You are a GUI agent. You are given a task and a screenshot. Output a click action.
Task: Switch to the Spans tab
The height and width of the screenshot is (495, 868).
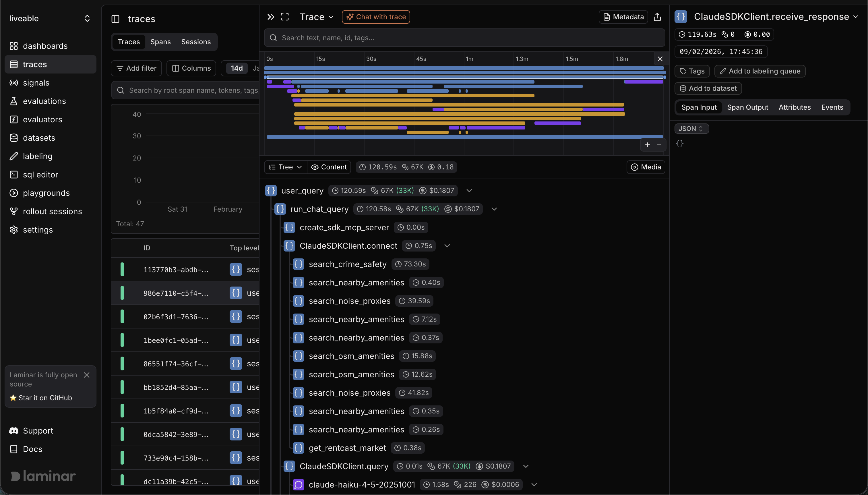[x=160, y=41]
